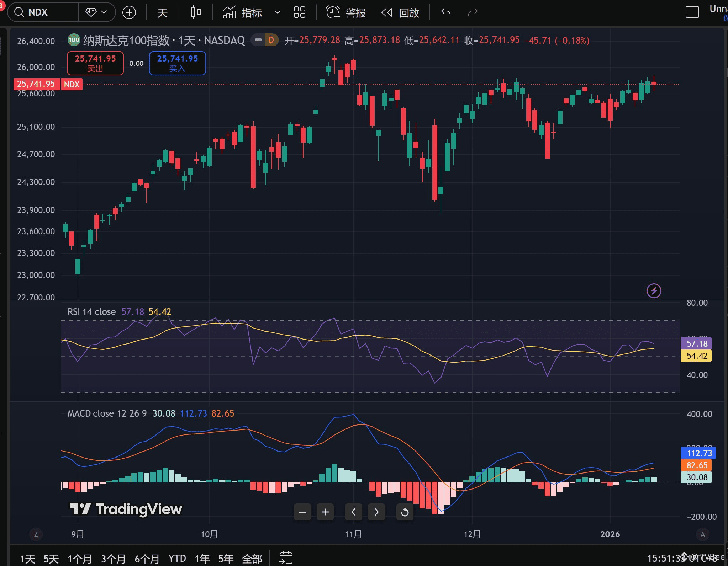This screenshot has width=728, height=566.
Task: Click the add symbol plus icon
Action: pos(129,12)
